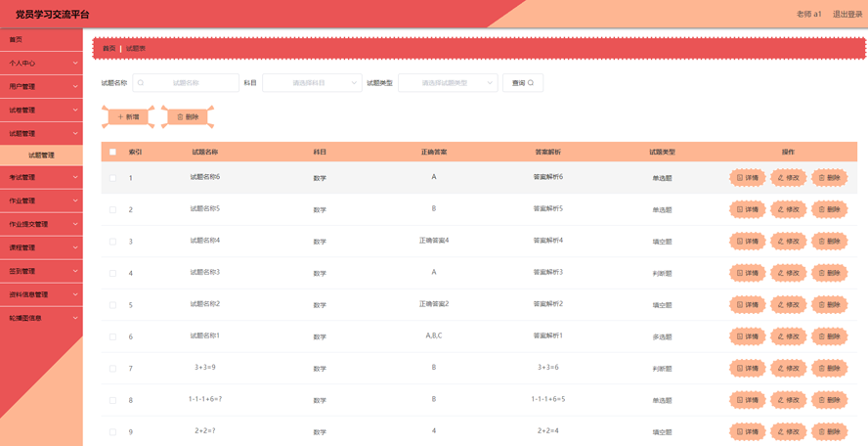Click 老师 a1 user label

[x=808, y=14]
